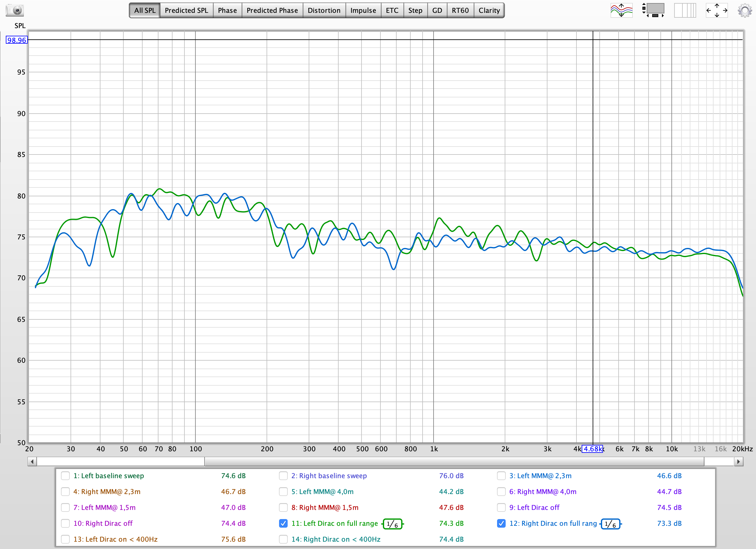Click the right scroll arrow of horizontal scrollbar
This screenshot has height=549, width=756.
point(738,462)
